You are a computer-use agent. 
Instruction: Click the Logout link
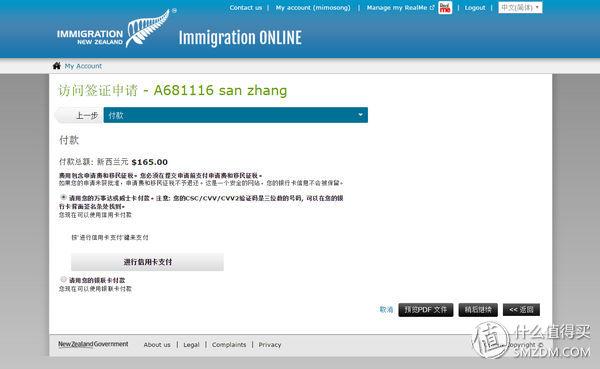tap(475, 8)
